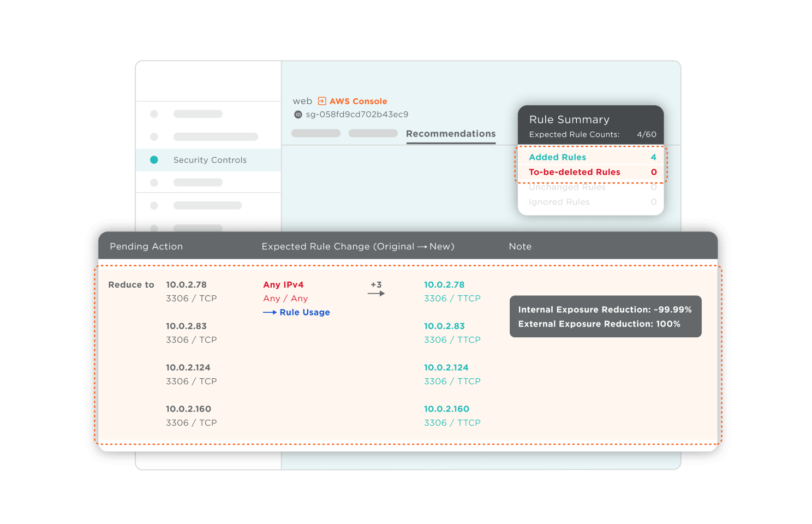Click the Expected Rule Counts 4/60 value
The image size is (812, 524).
click(x=647, y=134)
